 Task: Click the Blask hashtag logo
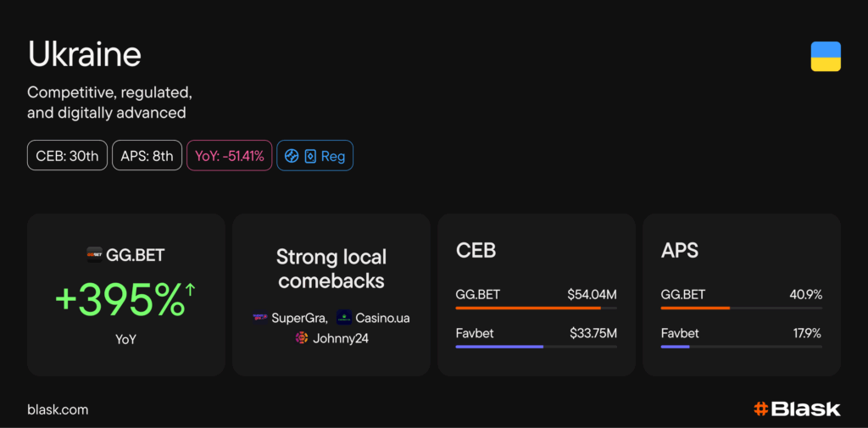pos(760,409)
